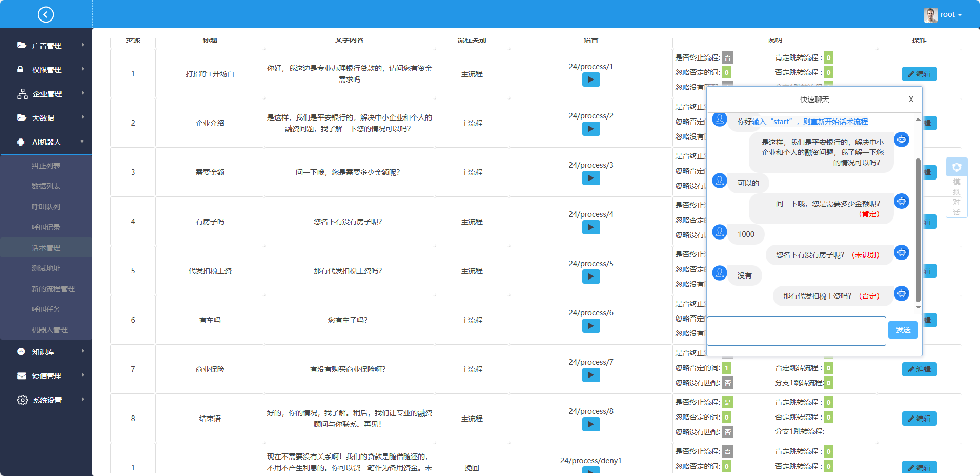The width and height of the screenshot is (980, 476).
Task: Open the root user dropdown
Action: [x=943, y=14]
